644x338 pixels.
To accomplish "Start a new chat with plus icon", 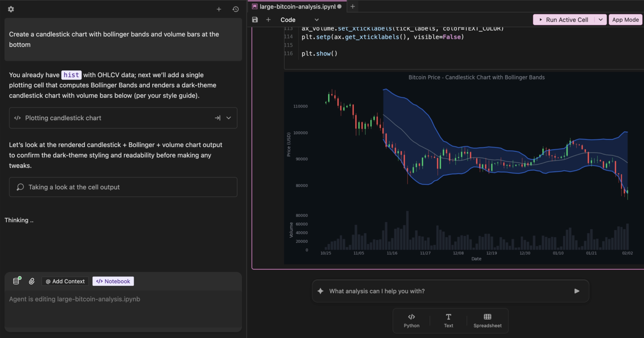I will pyautogui.click(x=219, y=9).
